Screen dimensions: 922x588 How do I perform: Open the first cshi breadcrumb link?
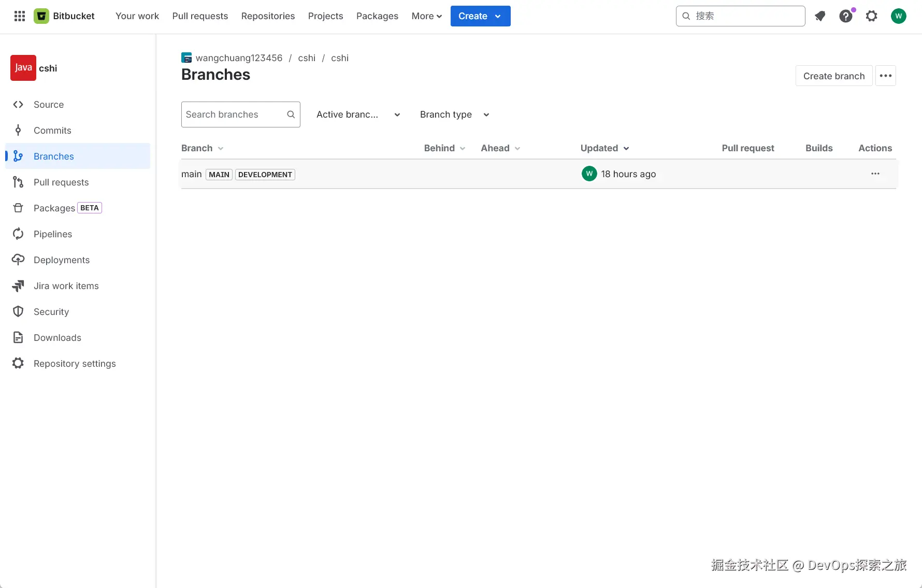point(307,58)
